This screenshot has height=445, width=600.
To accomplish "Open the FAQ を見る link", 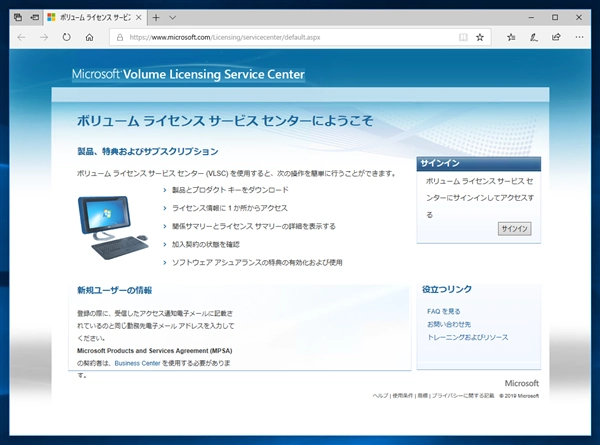I will [443, 311].
